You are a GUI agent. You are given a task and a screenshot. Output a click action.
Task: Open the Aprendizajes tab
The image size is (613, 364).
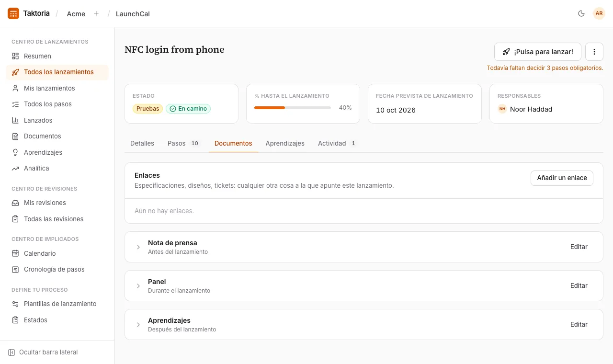(285, 143)
